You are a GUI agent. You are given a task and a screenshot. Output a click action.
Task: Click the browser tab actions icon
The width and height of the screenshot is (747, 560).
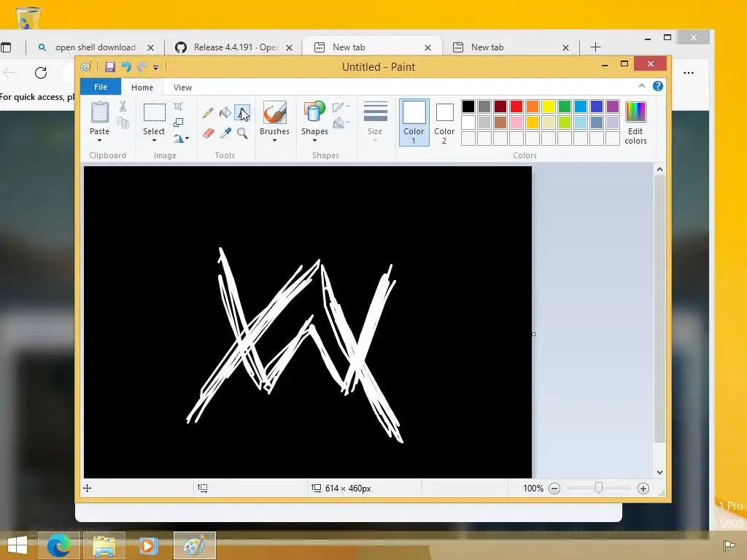click(6, 47)
